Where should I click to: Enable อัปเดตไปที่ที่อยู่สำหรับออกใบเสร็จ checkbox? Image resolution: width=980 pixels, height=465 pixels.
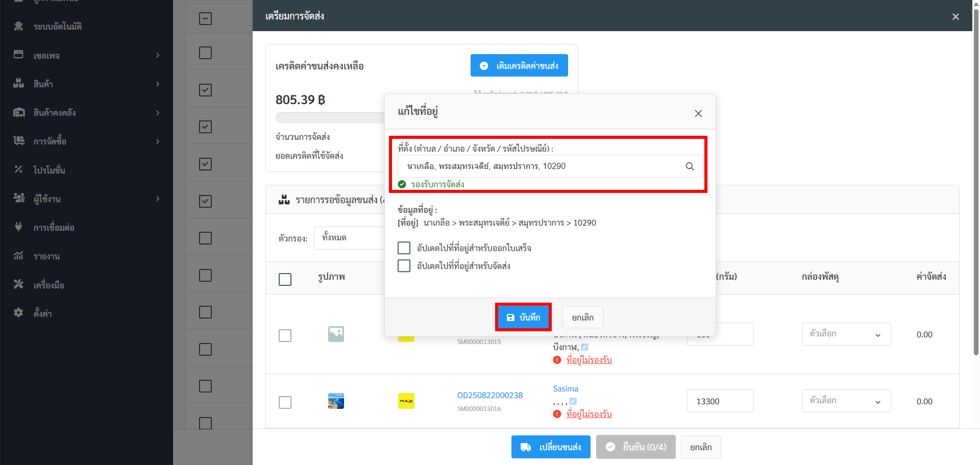point(404,248)
